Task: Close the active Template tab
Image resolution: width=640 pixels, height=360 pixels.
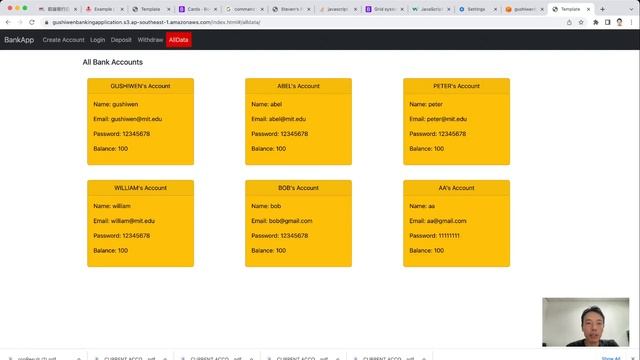Action: [588, 9]
